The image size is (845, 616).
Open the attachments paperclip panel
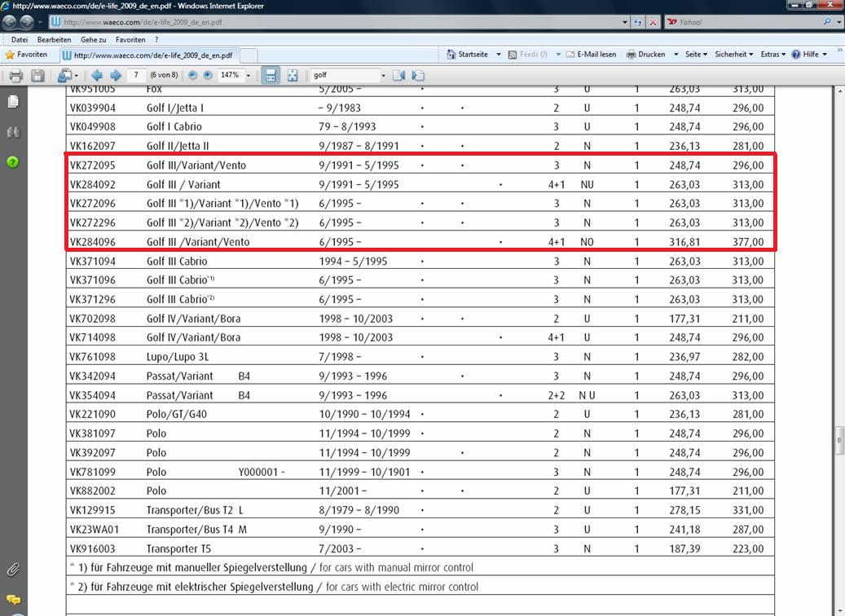13,569
